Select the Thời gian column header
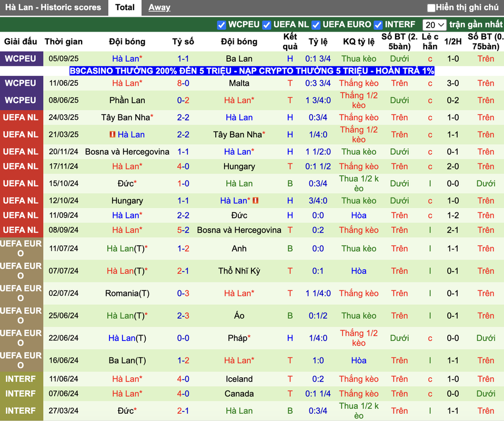 click(x=64, y=42)
